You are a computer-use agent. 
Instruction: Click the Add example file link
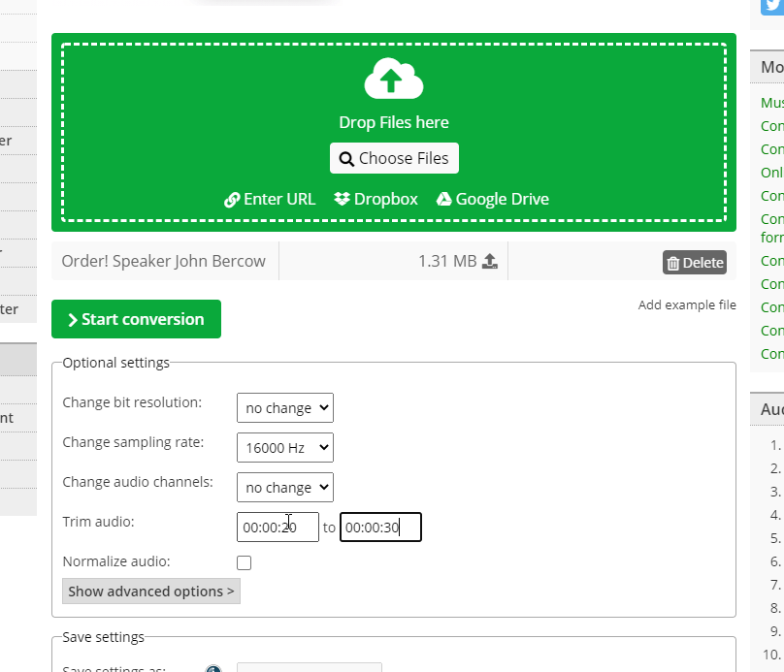pyautogui.click(x=687, y=305)
